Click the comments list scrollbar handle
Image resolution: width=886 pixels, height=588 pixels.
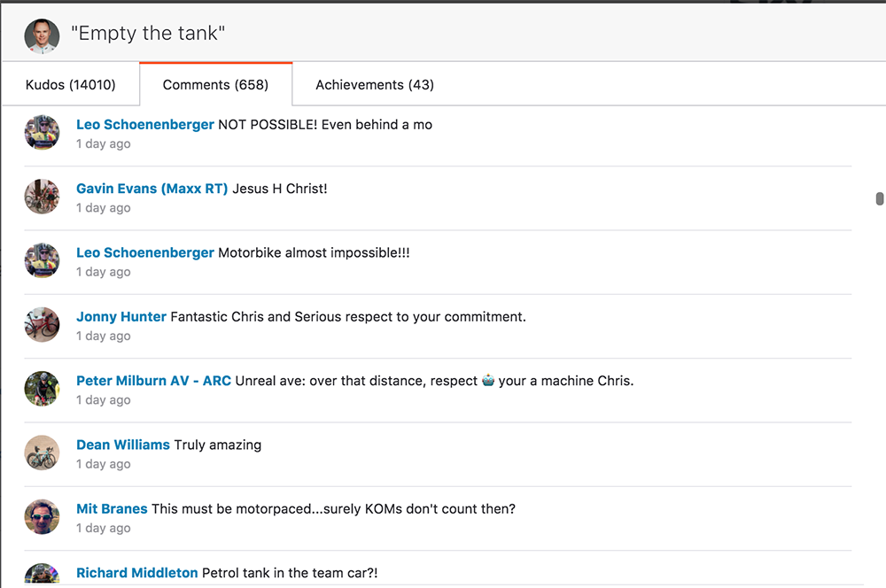[x=880, y=199]
